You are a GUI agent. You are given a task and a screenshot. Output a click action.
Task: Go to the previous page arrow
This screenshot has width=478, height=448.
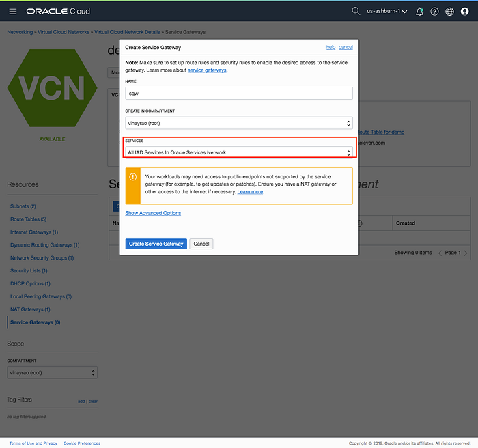[x=440, y=253]
